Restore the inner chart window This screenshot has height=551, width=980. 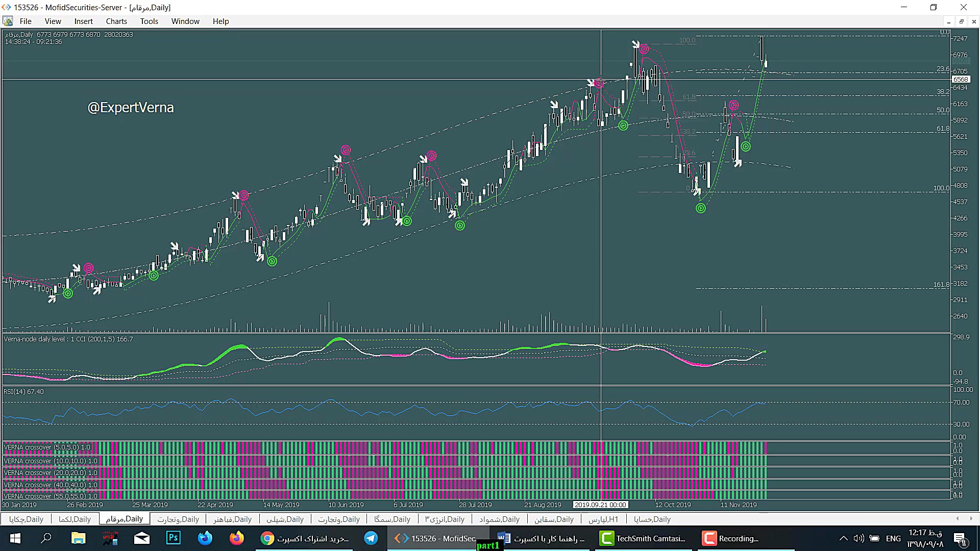(x=961, y=21)
